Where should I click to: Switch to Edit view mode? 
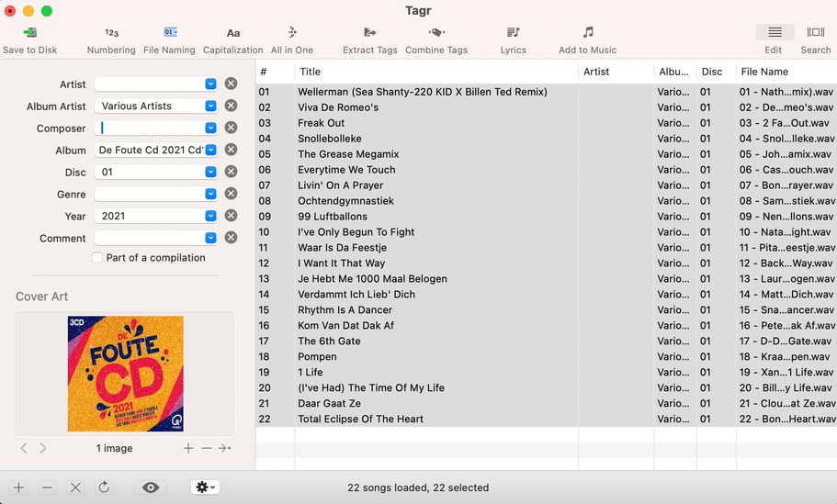pos(775,32)
